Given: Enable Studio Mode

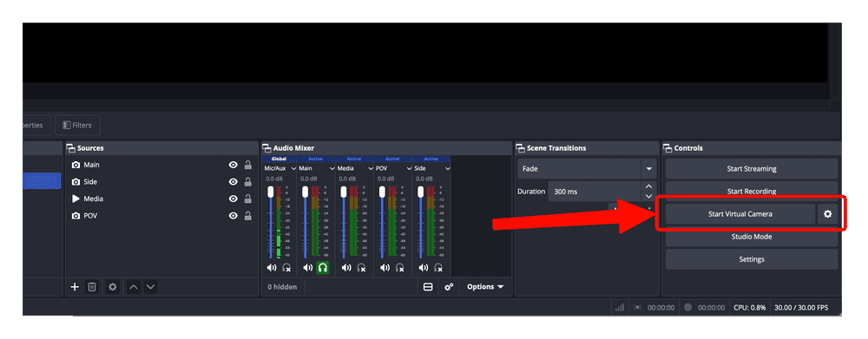Looking at the screenshot, I should click(751, 237).
